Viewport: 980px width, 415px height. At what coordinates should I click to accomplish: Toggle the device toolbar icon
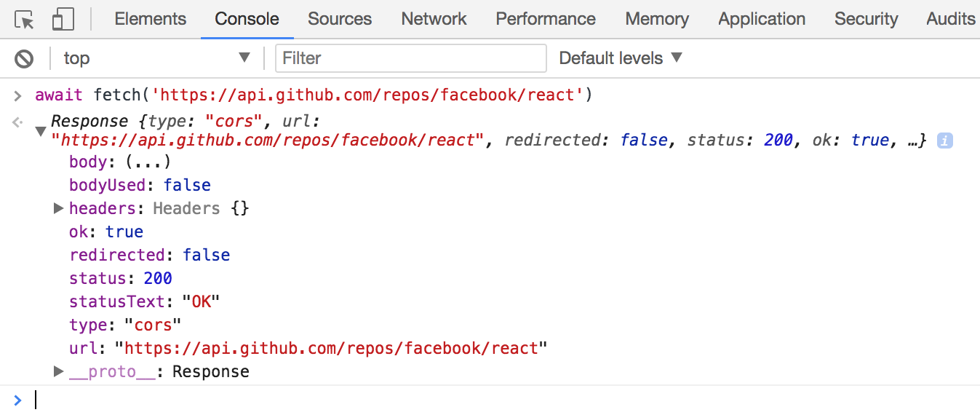tap(63, 20)
